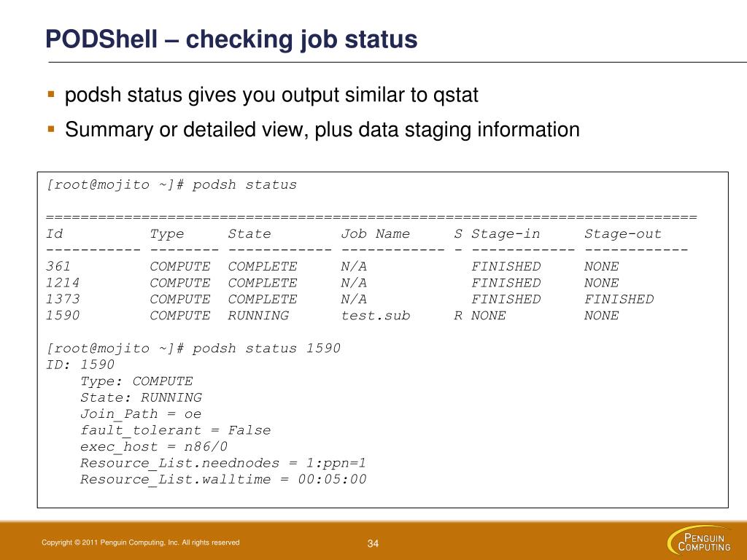Select the bullet starting 'Summary or detailed view'
747x560 pixels.
(x=322, y=130)
